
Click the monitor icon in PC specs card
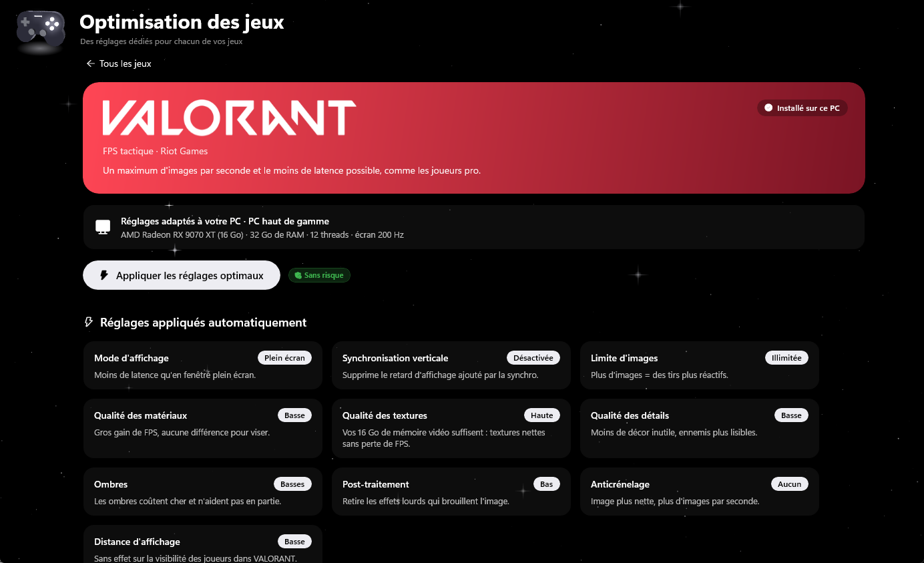tap(103, 227)
